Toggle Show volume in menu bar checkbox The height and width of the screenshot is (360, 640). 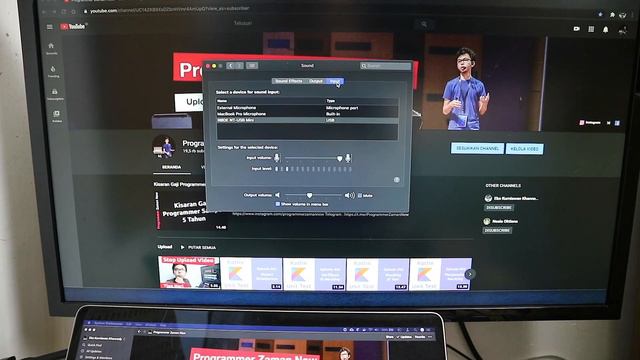[278, 204]
